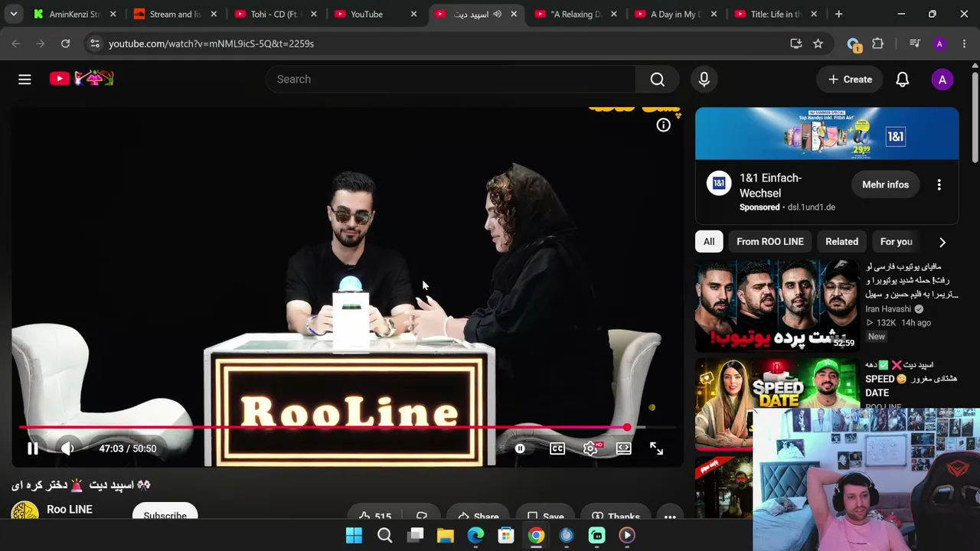Open Windows taskbar search
The height and width of the screenshot is (551, 980).
(x=384, y=536)
